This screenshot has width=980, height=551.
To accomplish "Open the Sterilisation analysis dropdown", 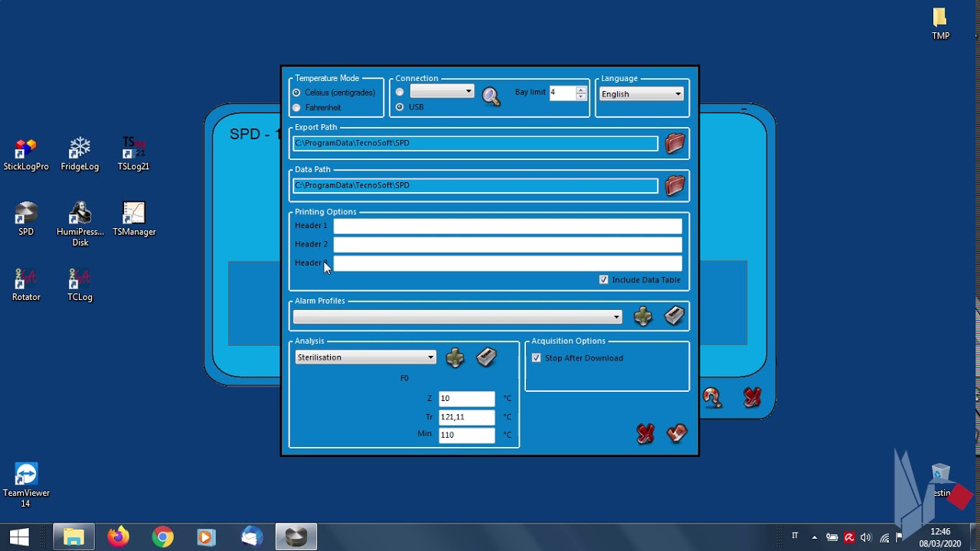I will pos(365,357).
